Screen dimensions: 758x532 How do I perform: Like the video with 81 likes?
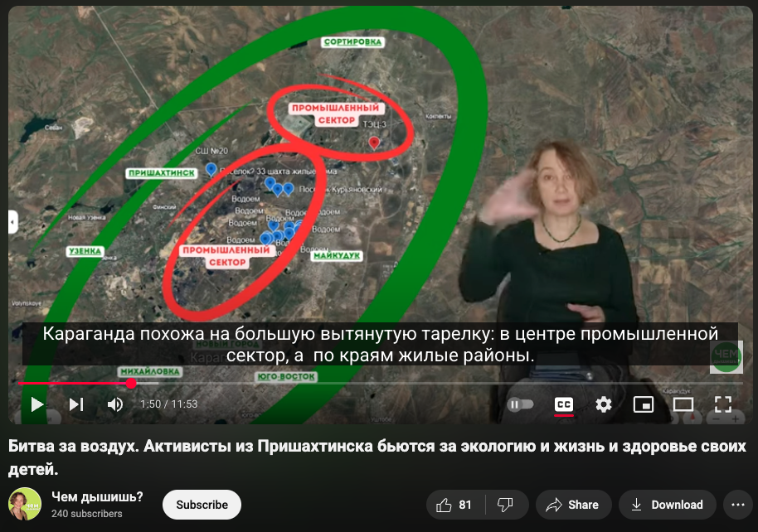point(454,505)
